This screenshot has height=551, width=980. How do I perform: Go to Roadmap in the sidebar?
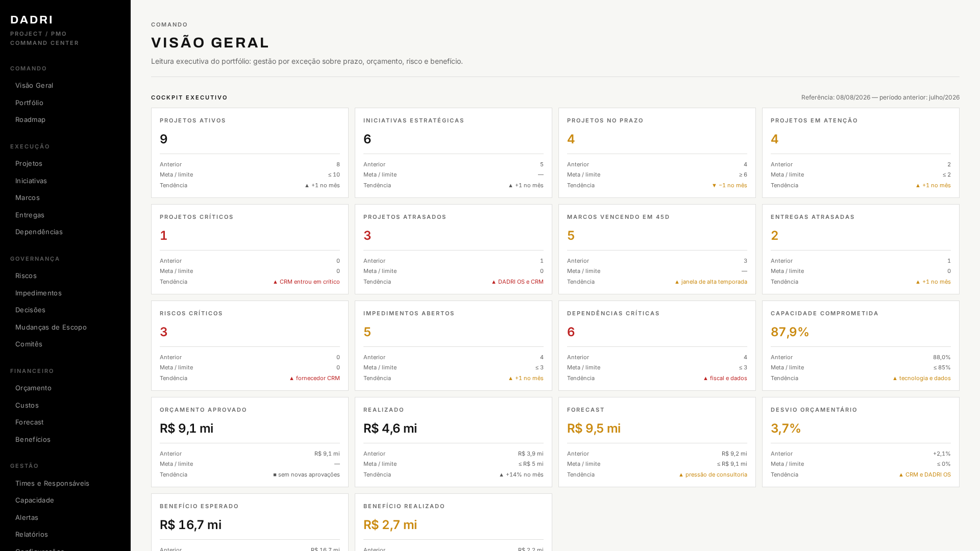click(65, 119)
